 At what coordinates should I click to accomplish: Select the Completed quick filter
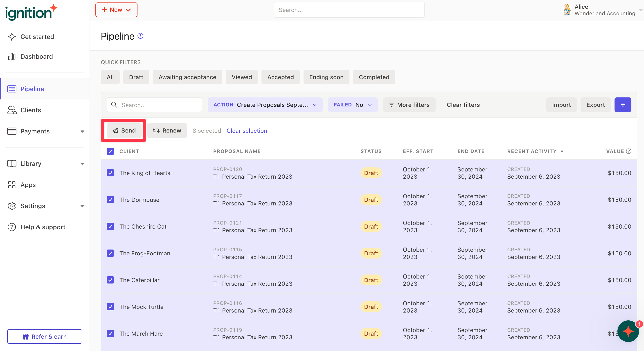coord(374,77)
